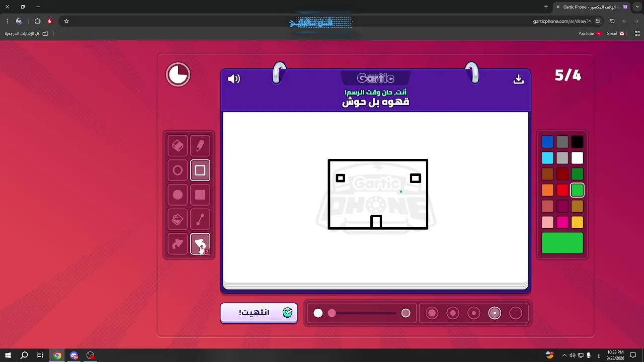Viewport: 644px width, 362px height.
Task: Select the second largest brush size
Action: coord(453,313)
